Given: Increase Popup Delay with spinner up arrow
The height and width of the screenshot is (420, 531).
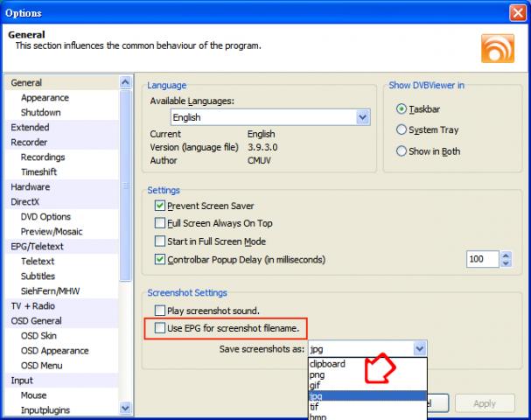Looking at the screenshot, I should (x=507, y=255).
